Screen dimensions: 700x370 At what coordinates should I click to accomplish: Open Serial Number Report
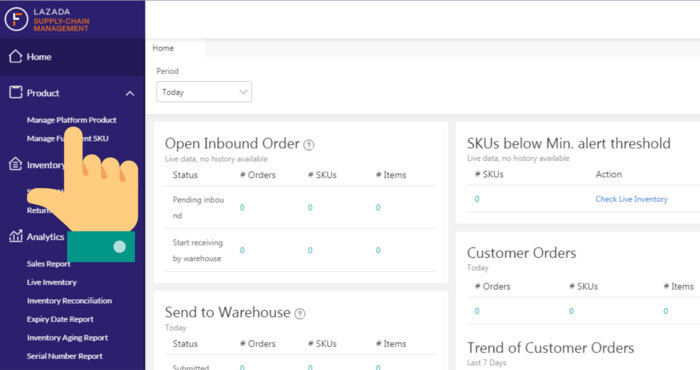click(x=64, y=356)
